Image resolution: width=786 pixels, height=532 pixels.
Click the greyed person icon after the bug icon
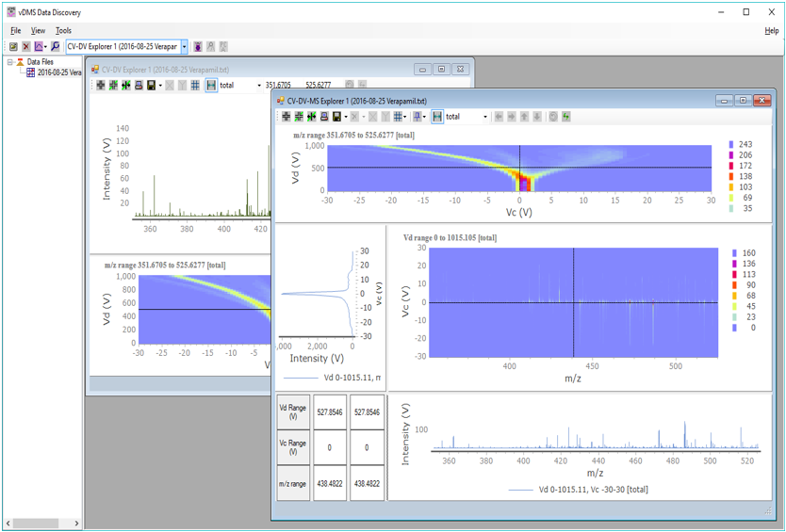pos(210,46)
